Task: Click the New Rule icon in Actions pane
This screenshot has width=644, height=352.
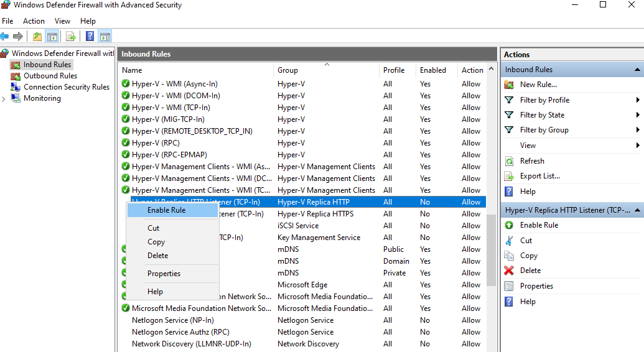Action: click(509, 85)
